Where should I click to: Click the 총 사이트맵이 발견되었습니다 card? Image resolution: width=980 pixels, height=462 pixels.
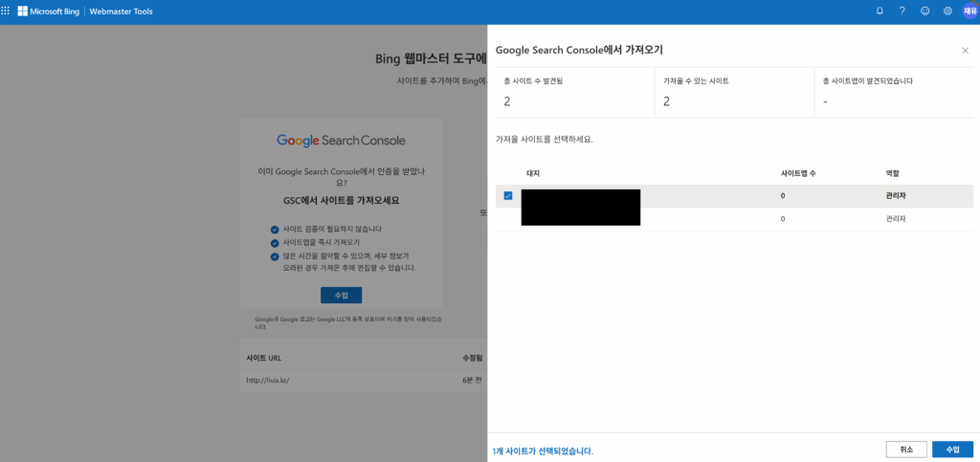(894, 92)
